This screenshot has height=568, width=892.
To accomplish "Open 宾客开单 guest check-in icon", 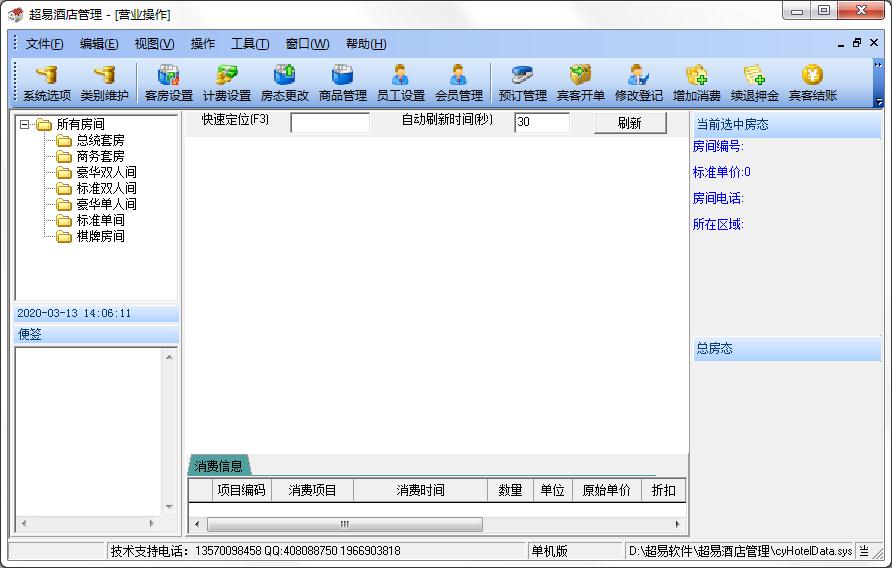I will [580, 83].
